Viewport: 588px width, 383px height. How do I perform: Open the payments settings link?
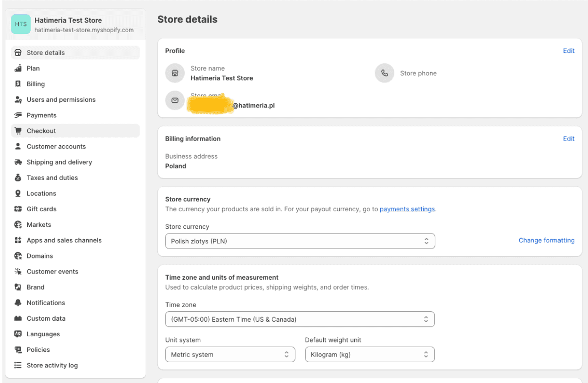tap(407, 209)
